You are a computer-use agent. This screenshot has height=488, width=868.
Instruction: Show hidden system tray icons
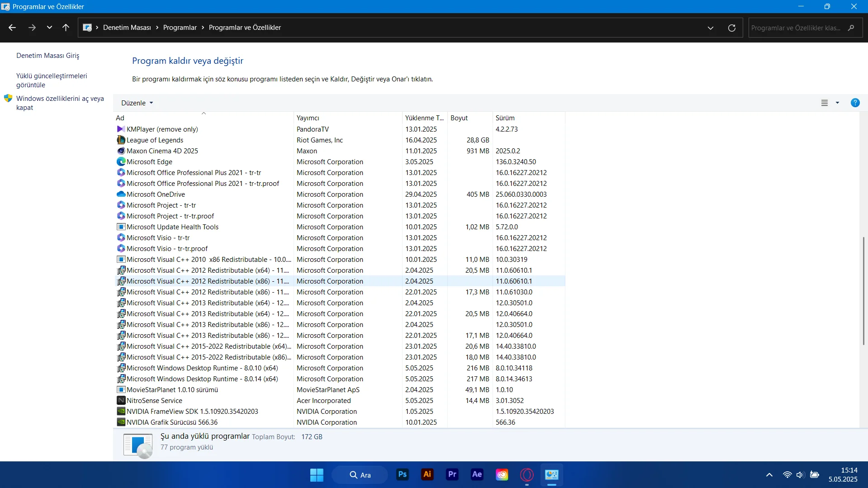pyautogui.click(x=769, y=475)
